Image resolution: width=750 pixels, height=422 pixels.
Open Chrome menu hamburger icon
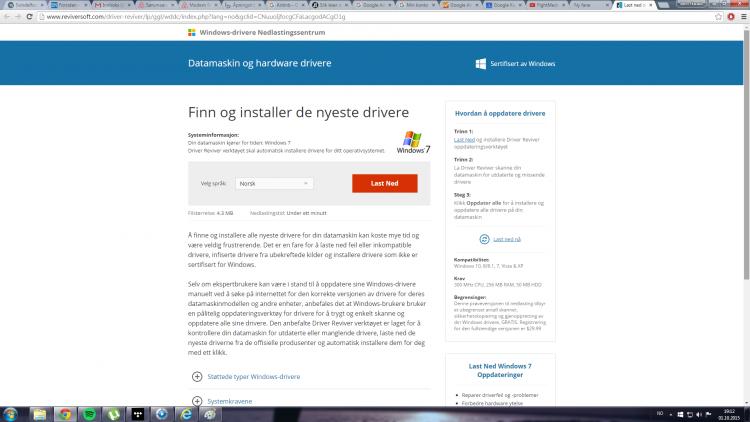point(743,17)
